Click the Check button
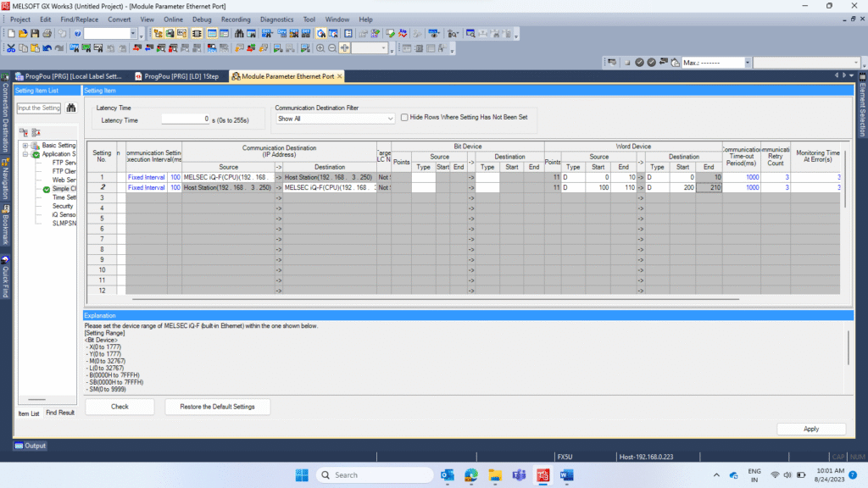This screenshot has height=488, width=868. pyautogui.click(x=120, y=407)
